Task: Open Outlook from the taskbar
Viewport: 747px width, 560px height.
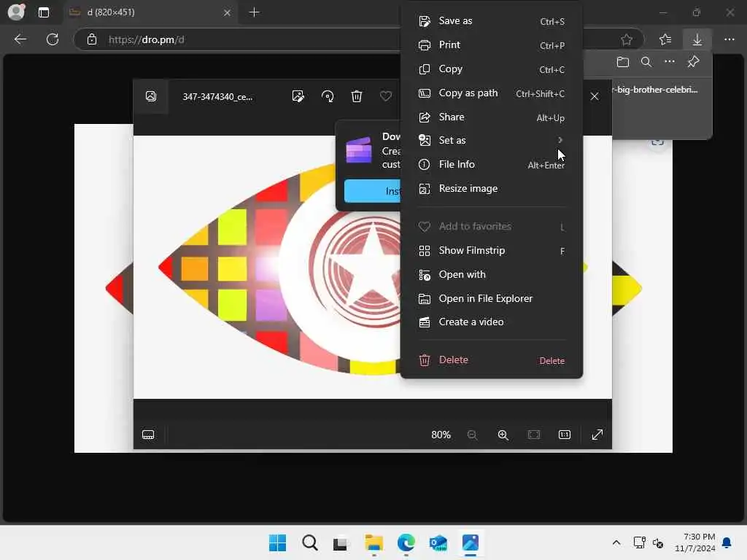Action: (438, 542)
